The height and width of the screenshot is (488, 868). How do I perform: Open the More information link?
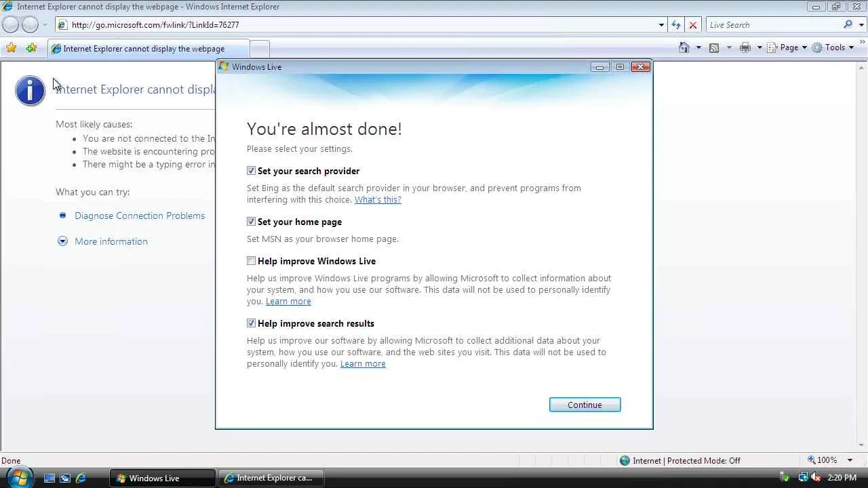click(x=111, y=241)
